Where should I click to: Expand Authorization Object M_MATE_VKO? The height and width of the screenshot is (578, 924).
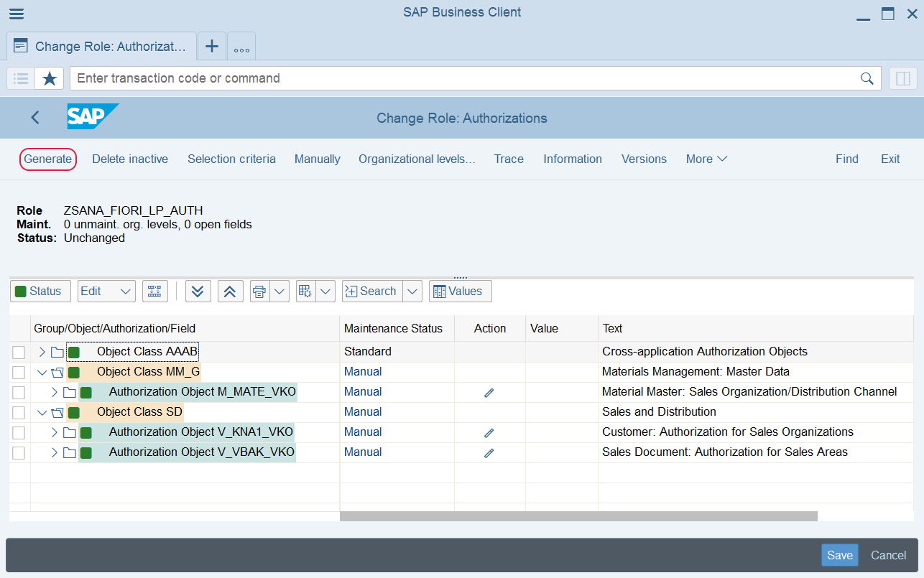point(54,392)
